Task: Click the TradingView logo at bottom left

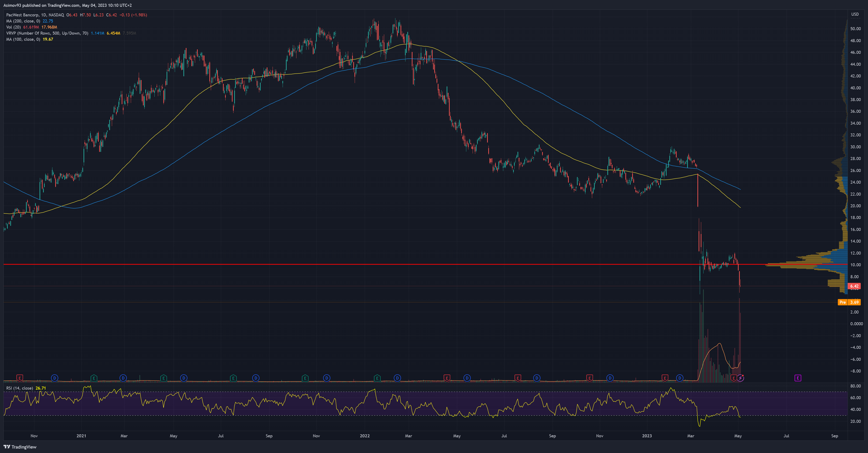Action: tap(20, 447)
